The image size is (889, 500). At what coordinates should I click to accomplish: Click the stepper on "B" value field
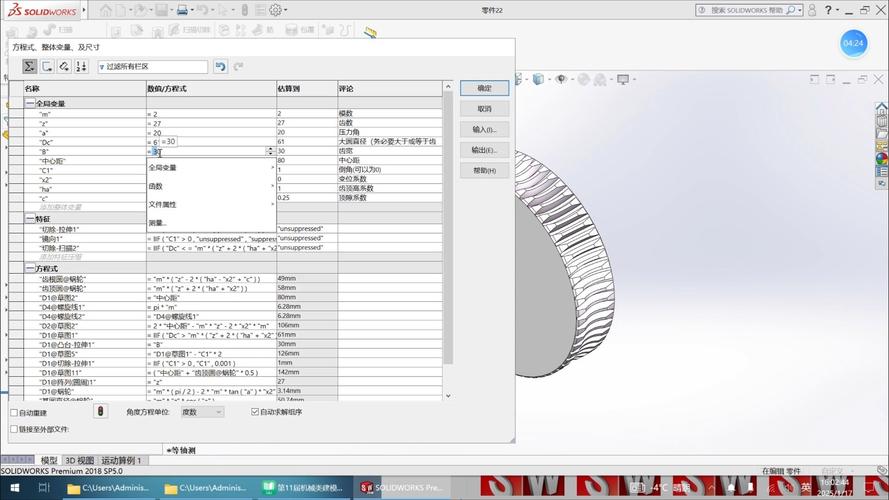[x=270, y=151]
